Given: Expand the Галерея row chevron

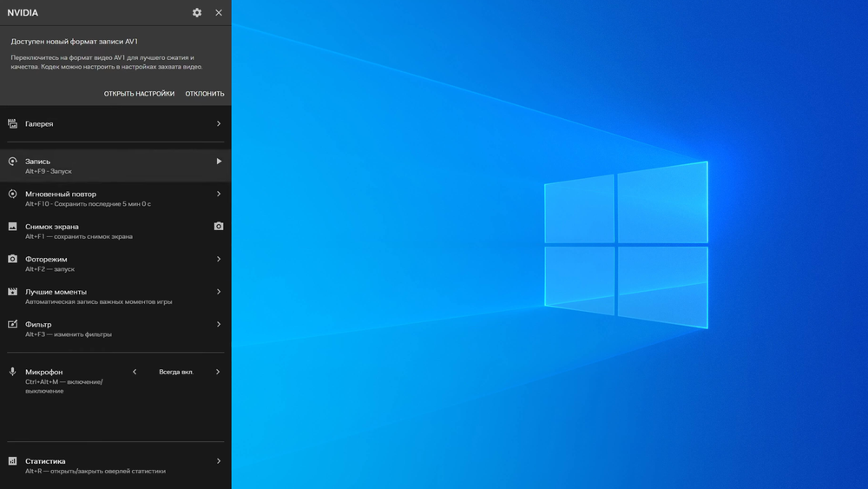Looking at the screenshot, I should pyautogui.click(x=219, y=123).
